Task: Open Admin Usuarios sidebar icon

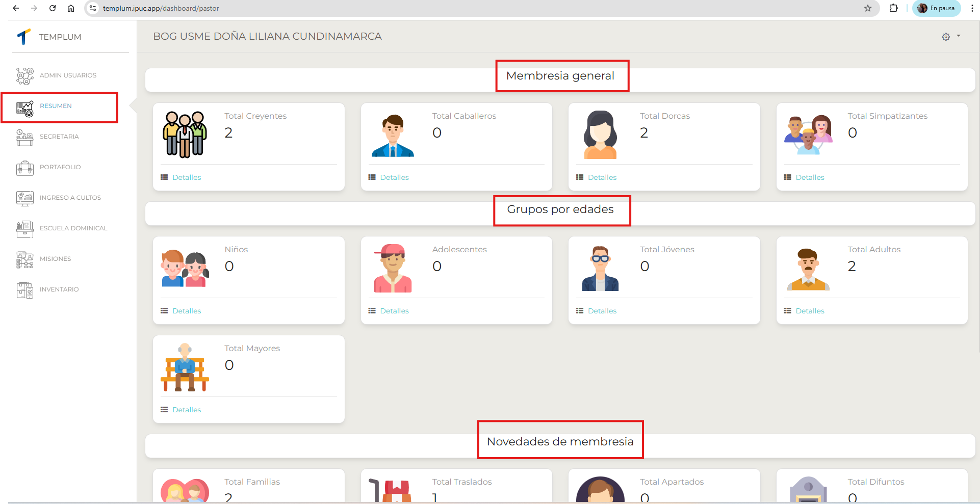Action: pos(24,76)
